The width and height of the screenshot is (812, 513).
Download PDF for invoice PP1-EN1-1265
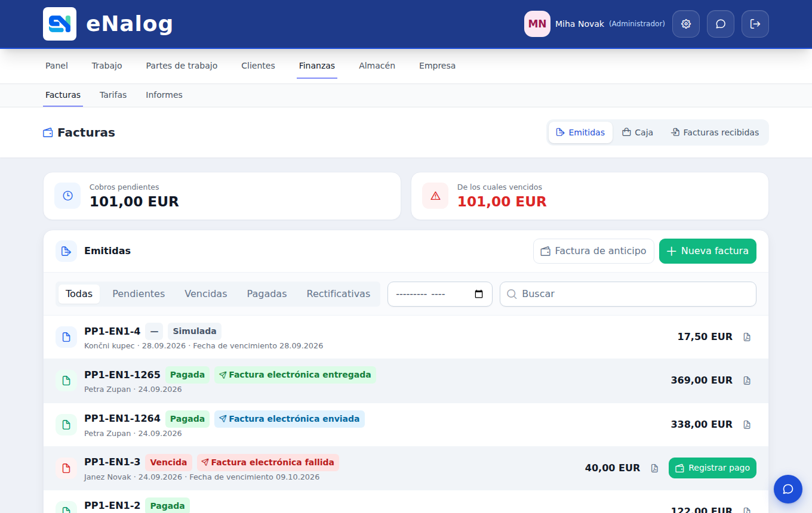pyautogui.click(x=747, y=381)
